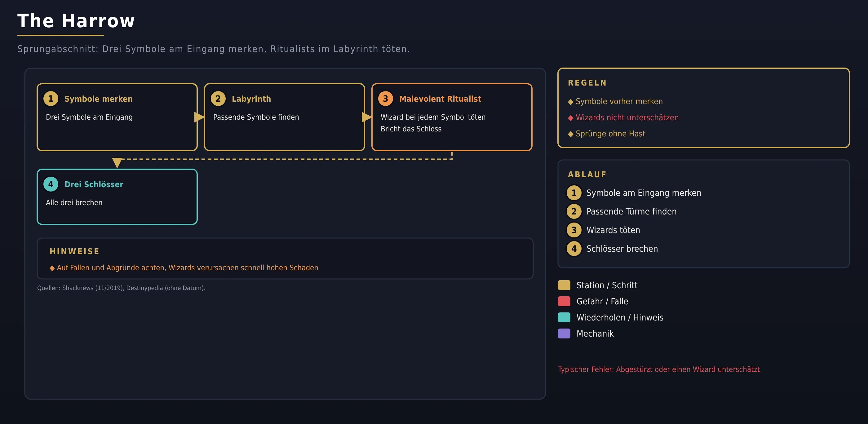Click the Sprünge ohne Hast rule text
This screenshot has height=424, width=868.
point(610,134)
